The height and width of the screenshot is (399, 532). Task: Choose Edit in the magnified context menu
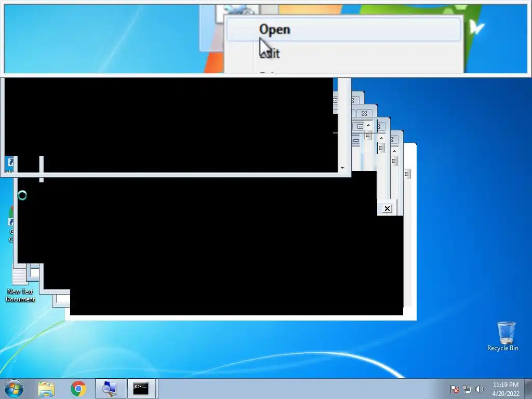[343, 54]
